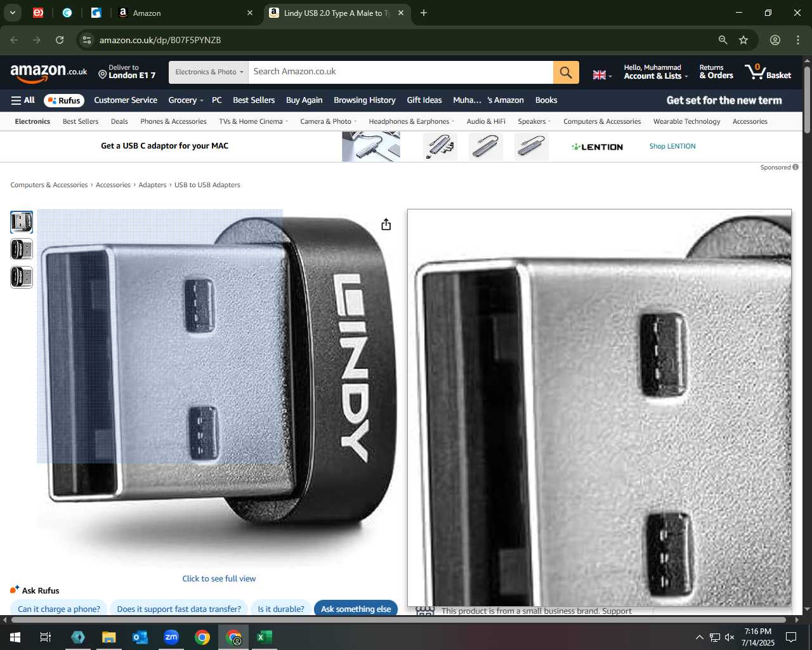Image resolution: width=812 pixels, height=650 pixels.
Task: Open Task View on the taskbar
Action: 46,637
